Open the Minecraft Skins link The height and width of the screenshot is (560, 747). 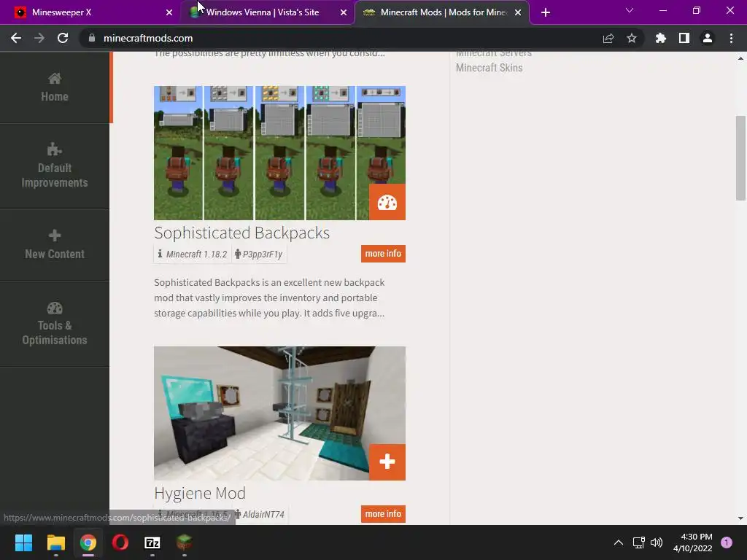pyautogui.click(x=489, y=68)
